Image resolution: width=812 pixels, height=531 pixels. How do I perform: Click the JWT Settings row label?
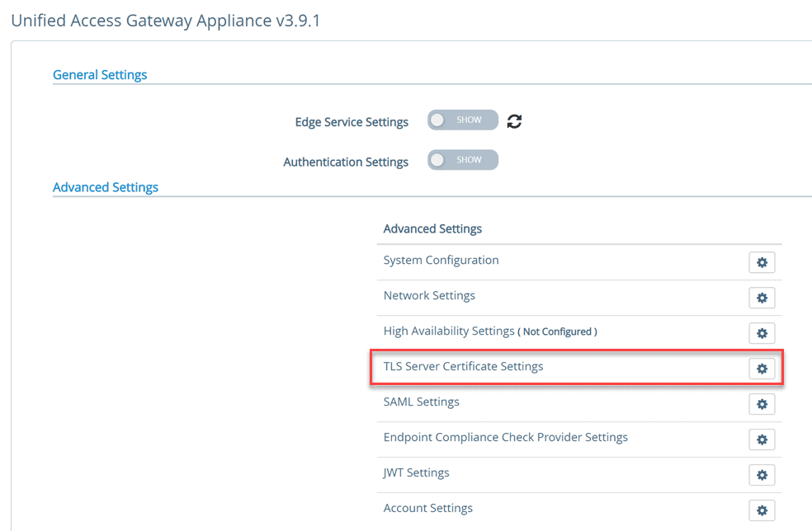[416, 472]
